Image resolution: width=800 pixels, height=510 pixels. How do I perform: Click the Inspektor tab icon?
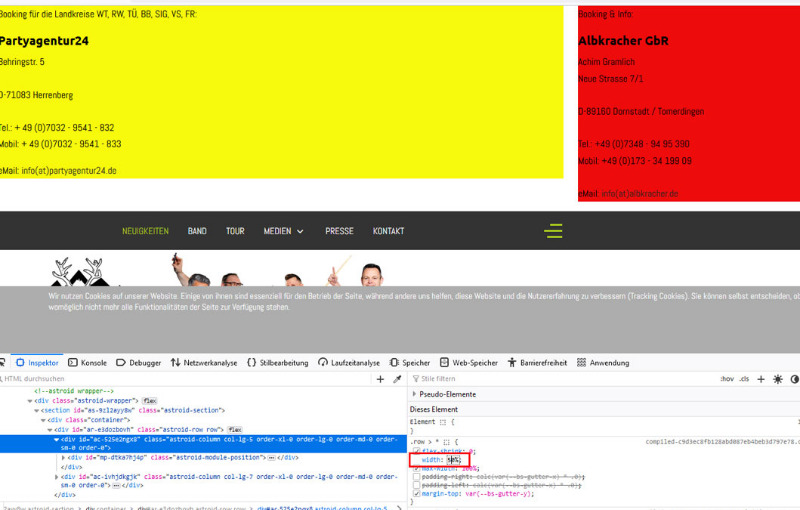click(x=20, y=363)
